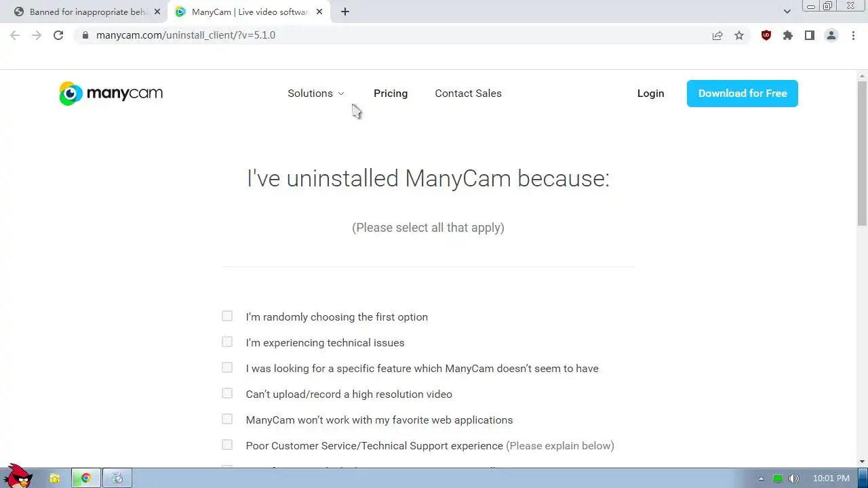868x488 pixels.
Task: Check 'I'm randomly choosing the first option'
Action: [x=227, y=316]
